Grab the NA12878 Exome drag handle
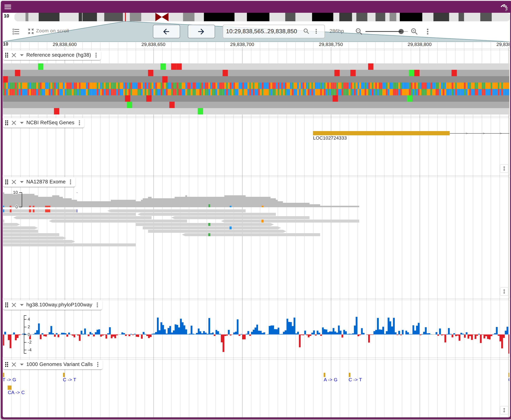The height and width of the screenshot is (420, 511). click(x=7, y=182)
